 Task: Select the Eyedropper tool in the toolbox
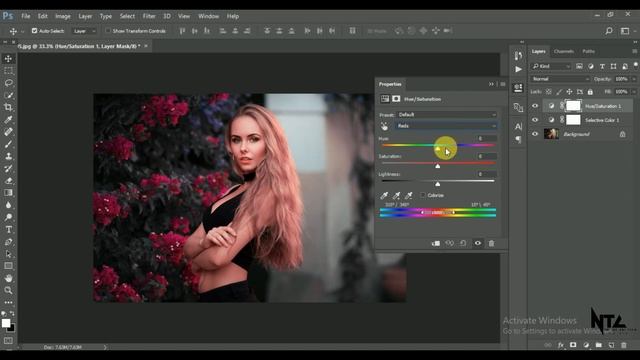(x=8, y=120)
